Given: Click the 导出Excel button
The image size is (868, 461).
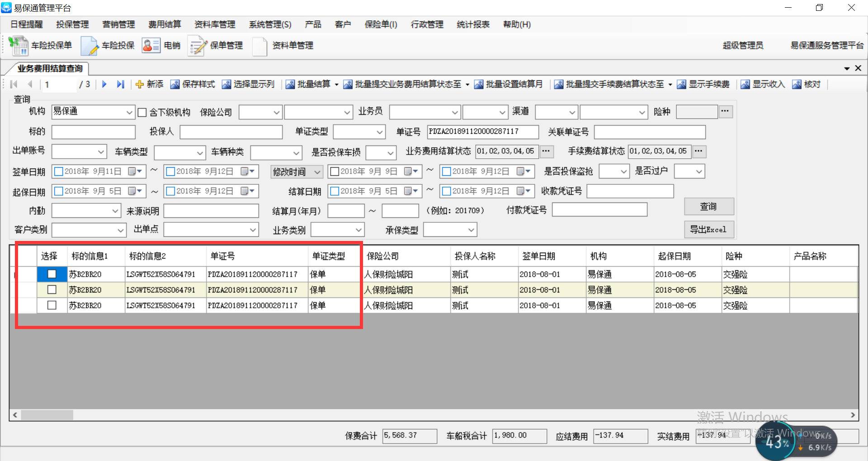Looking at the screenshot, I should [708, 230].
